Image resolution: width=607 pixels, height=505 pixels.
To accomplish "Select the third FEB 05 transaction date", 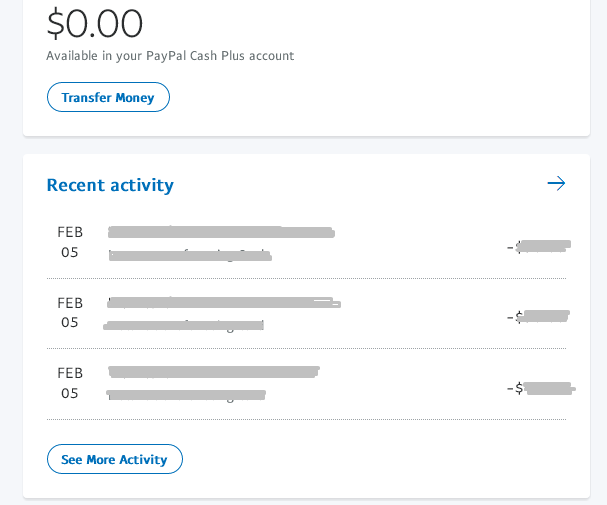I will click(70, 382).
